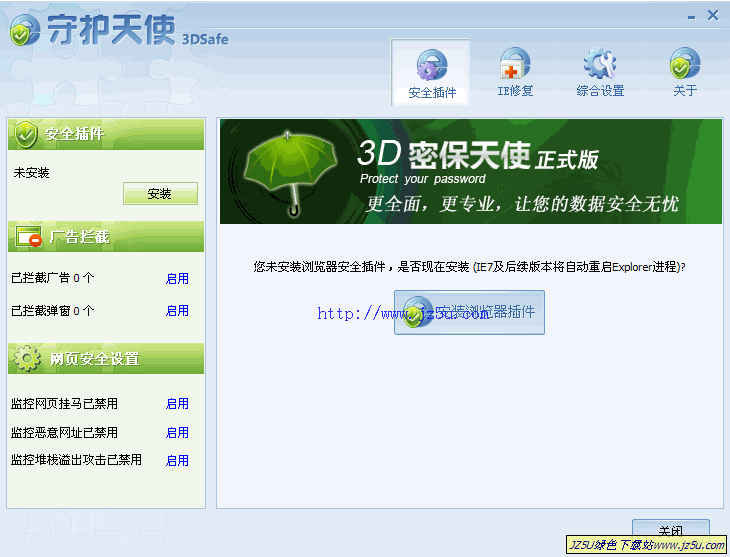Enable 监控网页挂马 via 启用 link
Image resolution: width=730 pixels, height=557 pixels.
177,404
